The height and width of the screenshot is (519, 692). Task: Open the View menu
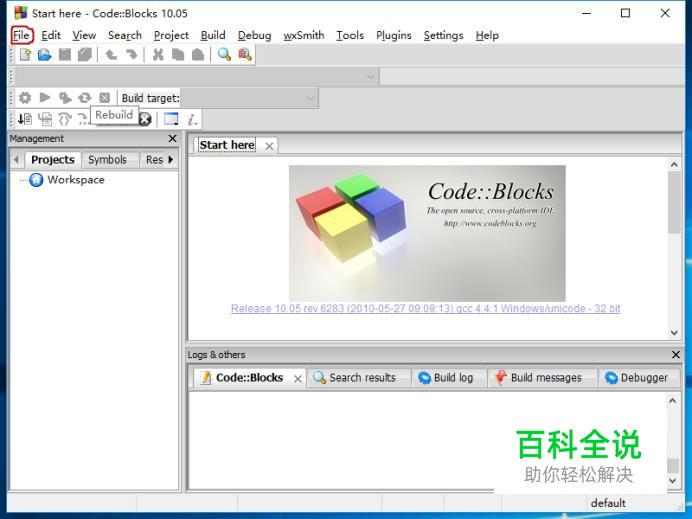[x=84, y=35]
